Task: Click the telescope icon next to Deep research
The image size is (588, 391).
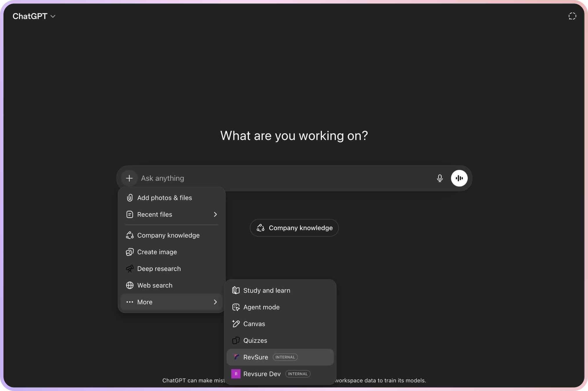Action: (x=130, y=269)
